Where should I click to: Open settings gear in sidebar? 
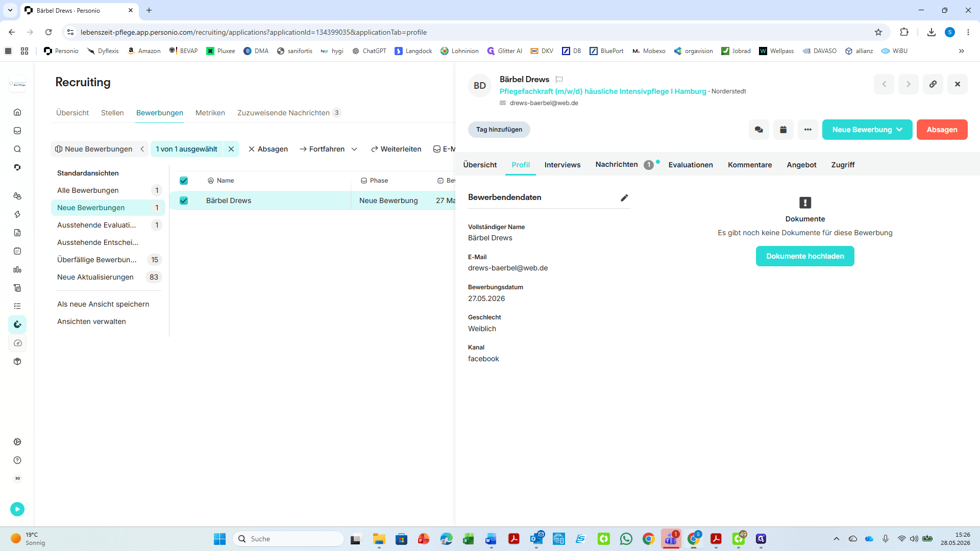[x=17, y=442]
